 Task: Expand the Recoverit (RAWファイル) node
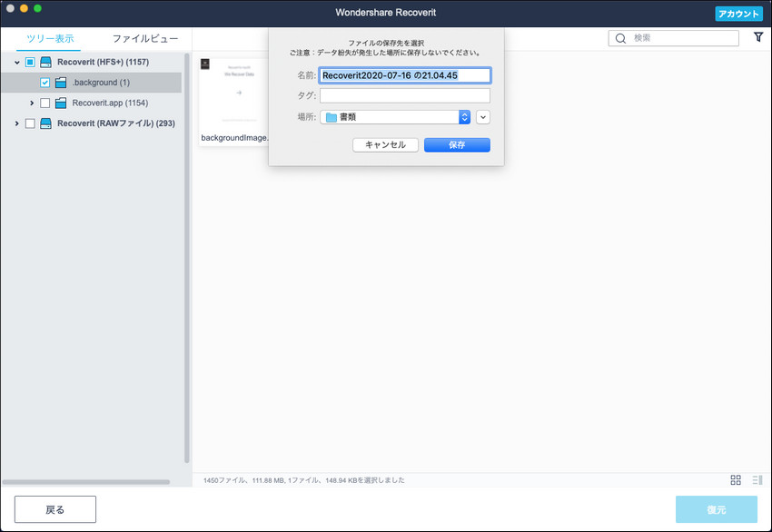[16, 123]
